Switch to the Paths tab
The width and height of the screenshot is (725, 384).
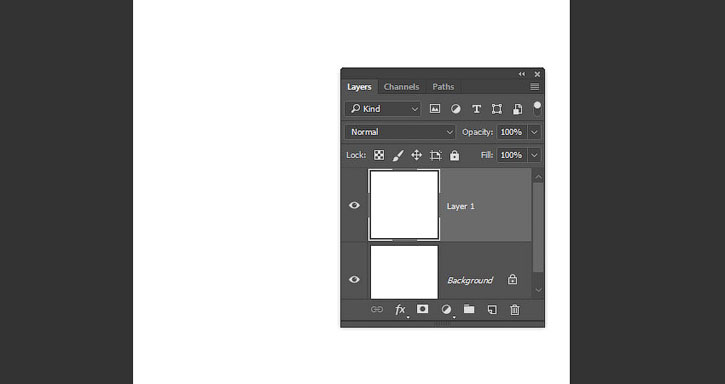443,87
